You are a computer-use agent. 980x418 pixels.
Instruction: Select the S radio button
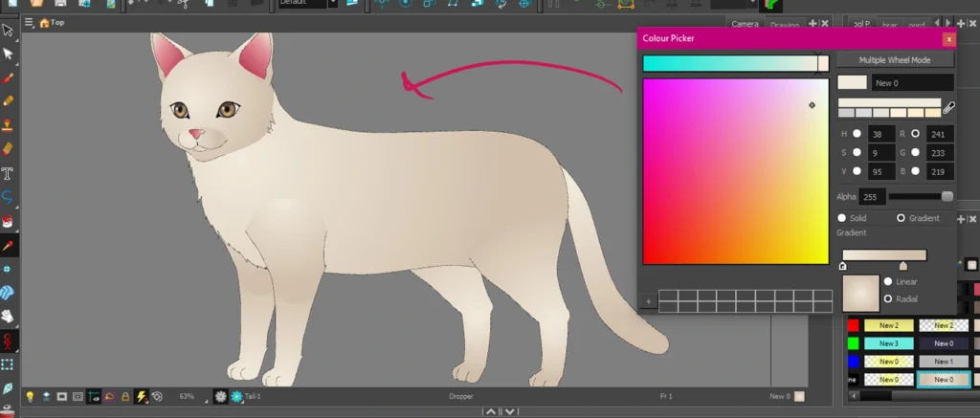pyautogui.click(x=857, y=152)
